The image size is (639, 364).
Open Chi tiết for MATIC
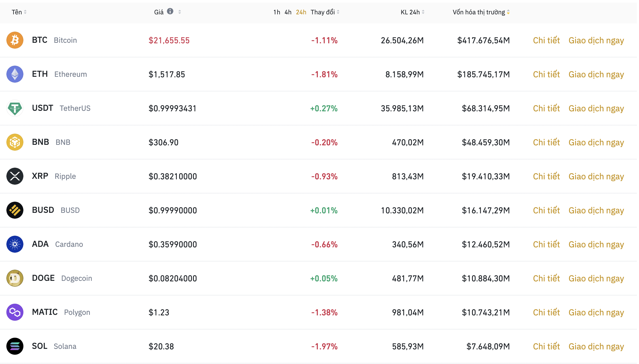546,312
